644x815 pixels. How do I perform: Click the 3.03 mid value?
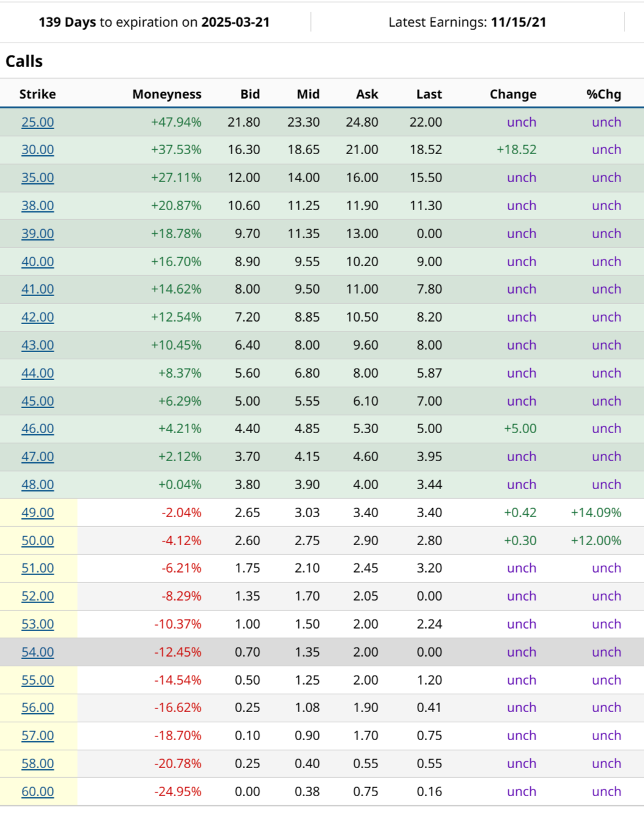point(307,513)
